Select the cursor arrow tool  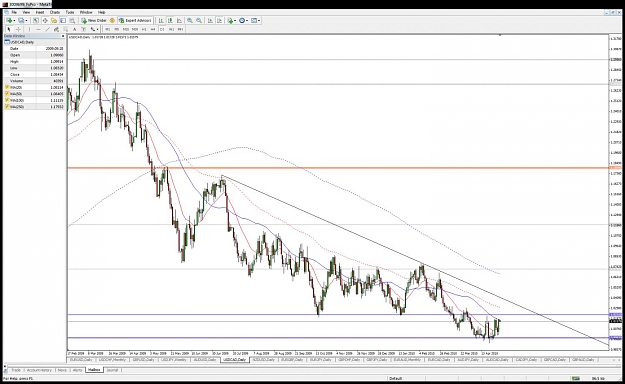[x=9, y=29]
